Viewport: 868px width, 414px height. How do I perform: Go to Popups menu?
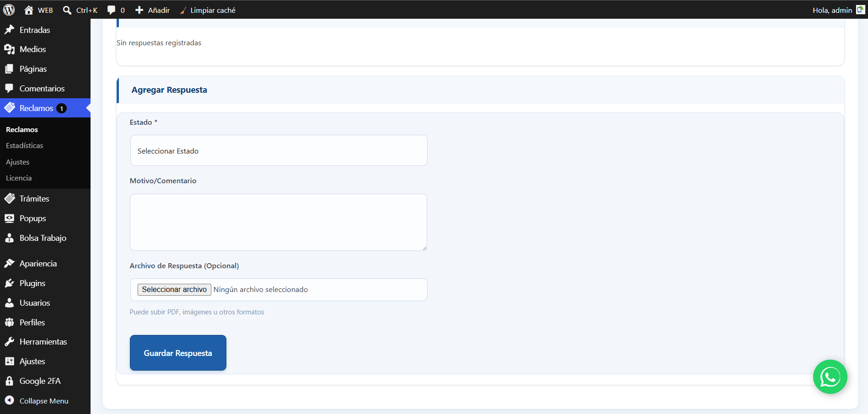click(x=32, y=218)
